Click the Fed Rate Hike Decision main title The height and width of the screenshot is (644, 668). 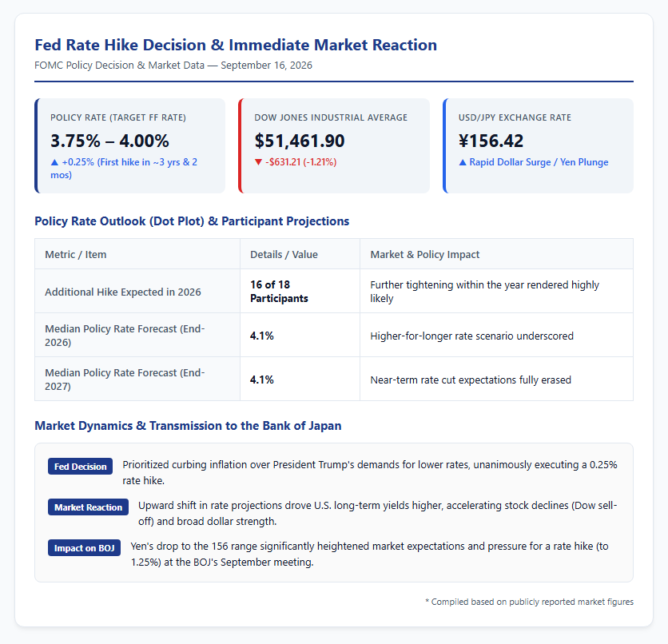click(x=236, y=45)
